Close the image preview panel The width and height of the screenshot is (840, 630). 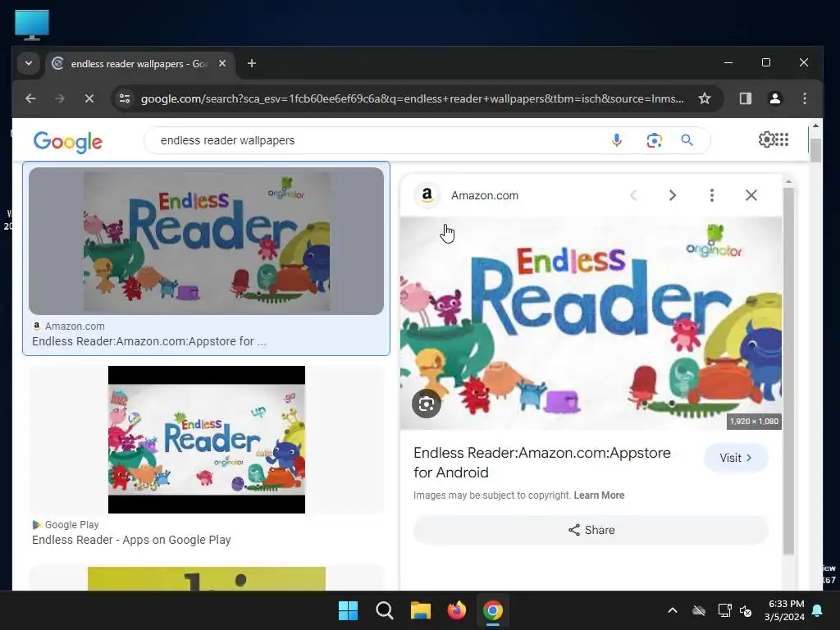tap(751, 195)
